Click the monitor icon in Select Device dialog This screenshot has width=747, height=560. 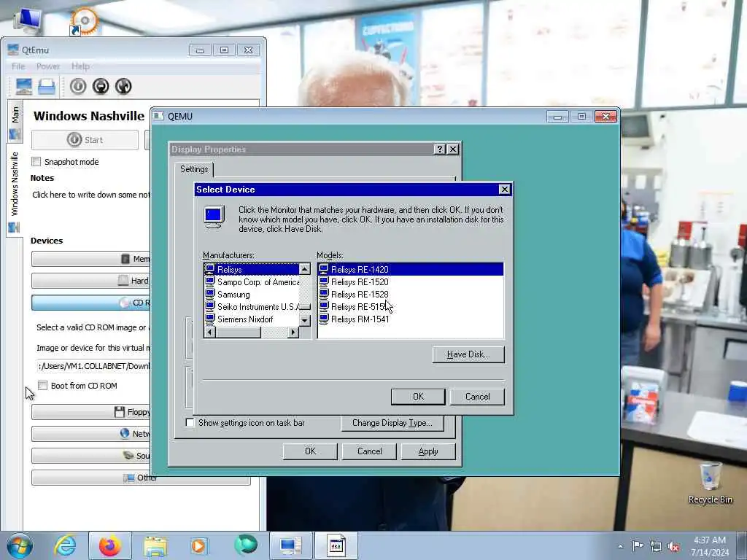click(x=214, y=217)
